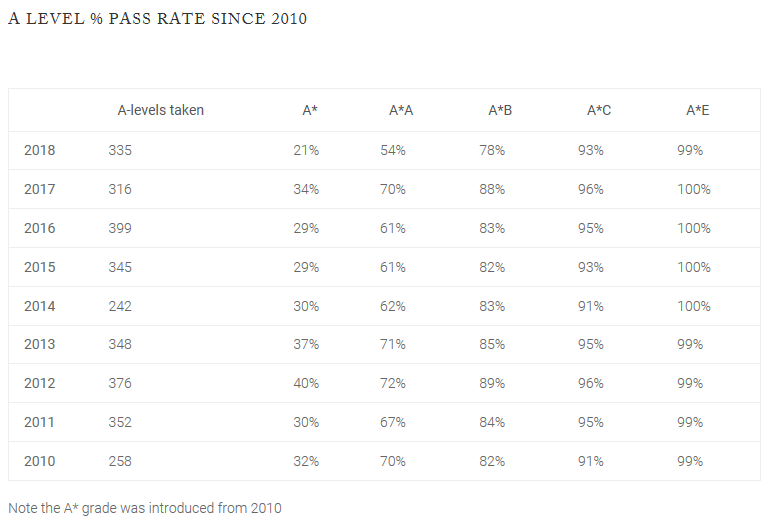Select the 2011 year row label
This screenshot has width=770, height=527.
pos(40,422)
